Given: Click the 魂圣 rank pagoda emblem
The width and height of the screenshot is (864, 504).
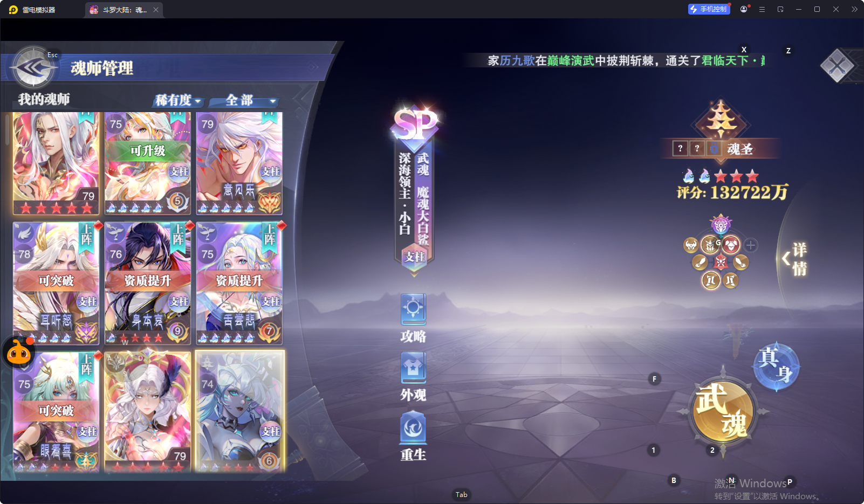Looking at the screenshot, I should [722, 120].
